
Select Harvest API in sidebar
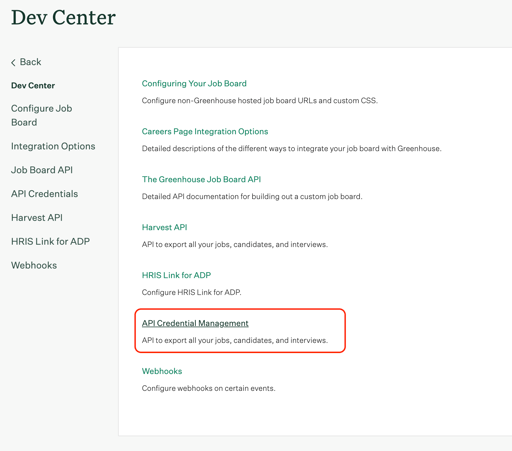37,218
